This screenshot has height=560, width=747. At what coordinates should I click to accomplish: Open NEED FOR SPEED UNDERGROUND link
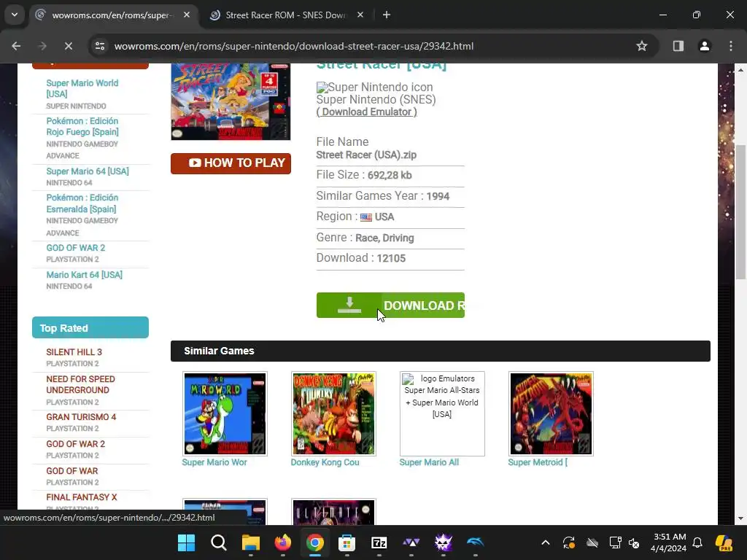[80, 385]
